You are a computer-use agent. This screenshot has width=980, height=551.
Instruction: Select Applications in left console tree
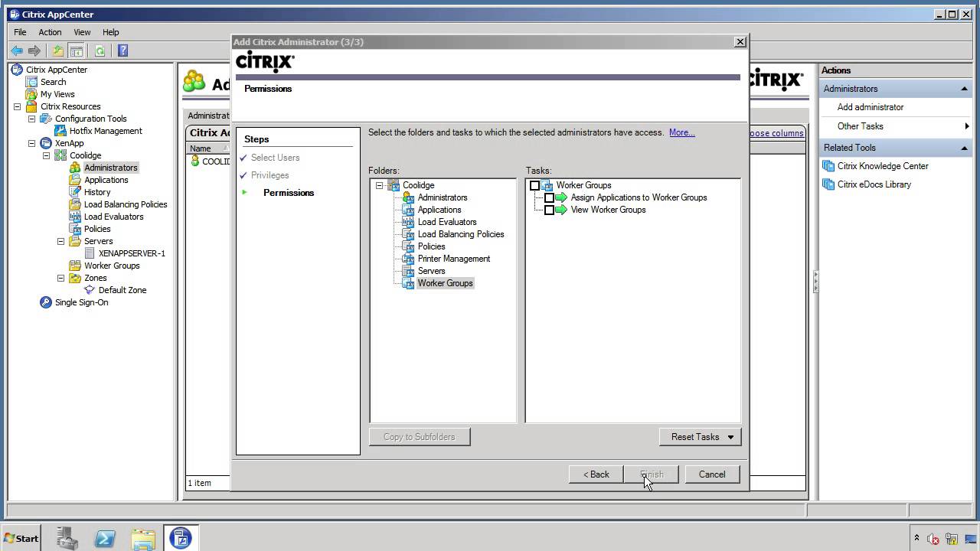(106, 180)
